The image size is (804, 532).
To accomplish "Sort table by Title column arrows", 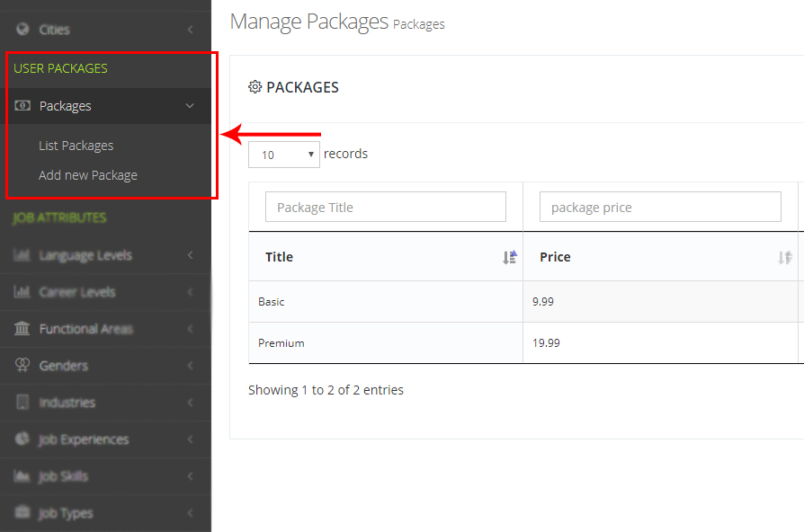I will coord(510,258).
